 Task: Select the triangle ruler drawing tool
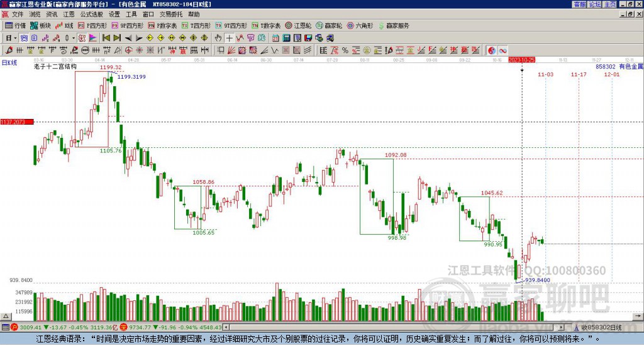pyautogui.click(x=118, y=50)
